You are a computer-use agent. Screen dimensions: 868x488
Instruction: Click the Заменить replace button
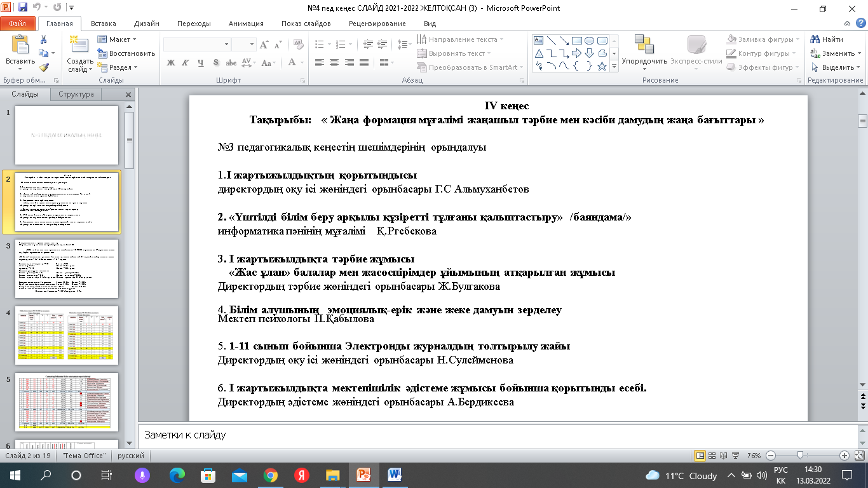(832, 53)
